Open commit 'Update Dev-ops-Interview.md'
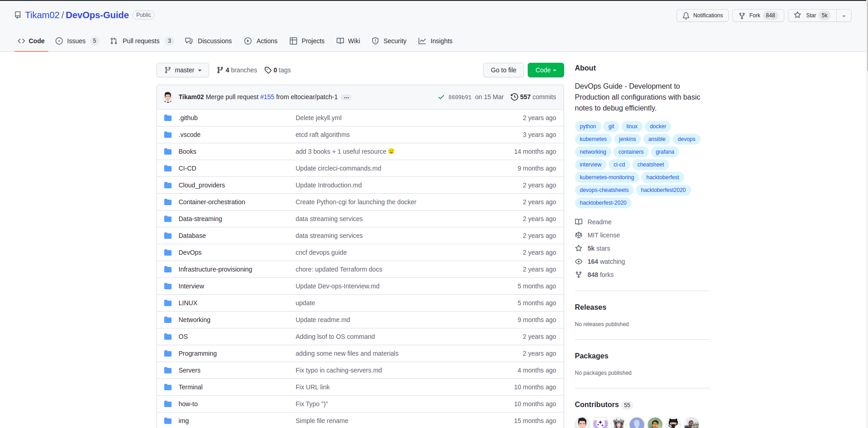 point(337,286)
